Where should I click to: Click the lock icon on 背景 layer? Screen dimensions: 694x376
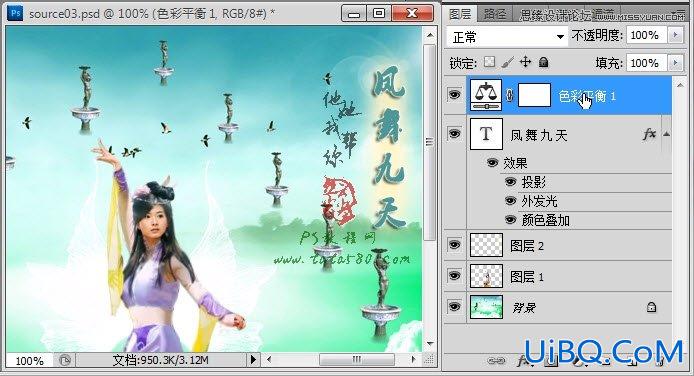click(651, 307)
